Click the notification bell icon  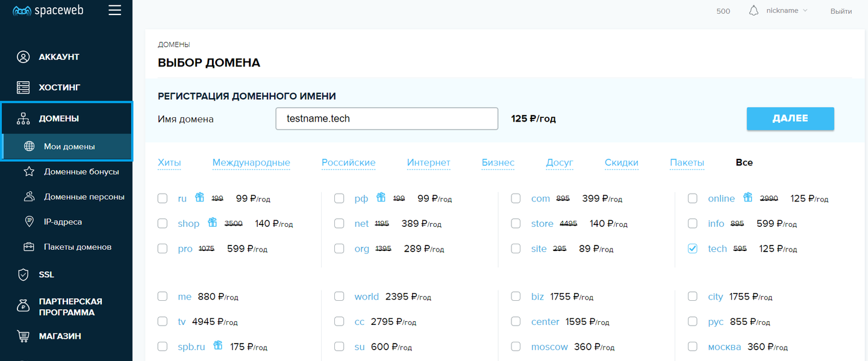[x=754, y=11]
